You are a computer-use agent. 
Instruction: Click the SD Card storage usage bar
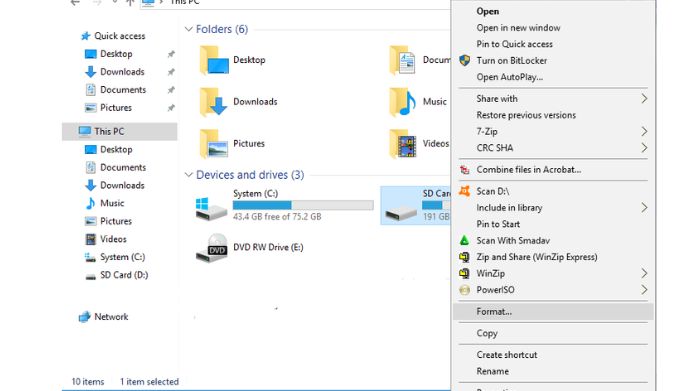[x=436, y=205]
